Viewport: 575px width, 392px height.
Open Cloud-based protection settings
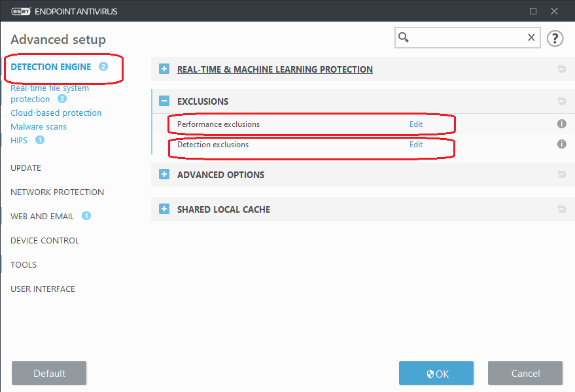[56, 113]
